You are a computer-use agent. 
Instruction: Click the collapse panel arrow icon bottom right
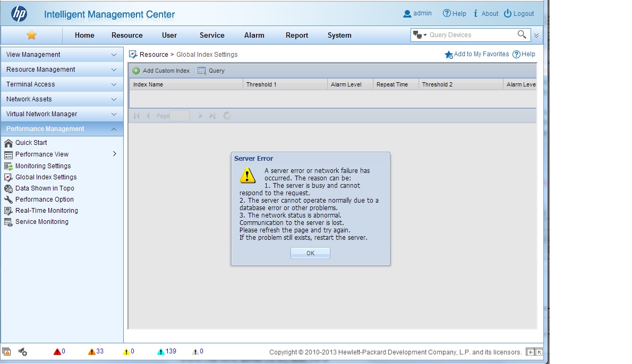[x=531, y=352]
